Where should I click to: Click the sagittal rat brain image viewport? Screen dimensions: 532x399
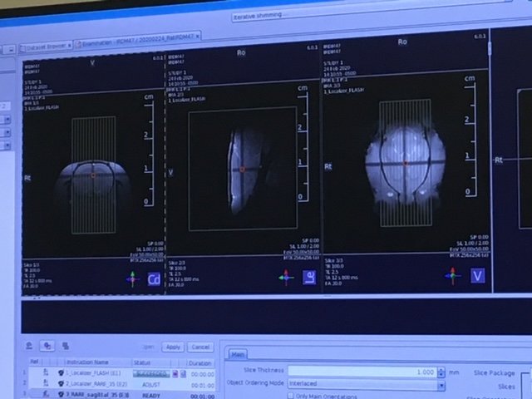(x=243, y=169)
